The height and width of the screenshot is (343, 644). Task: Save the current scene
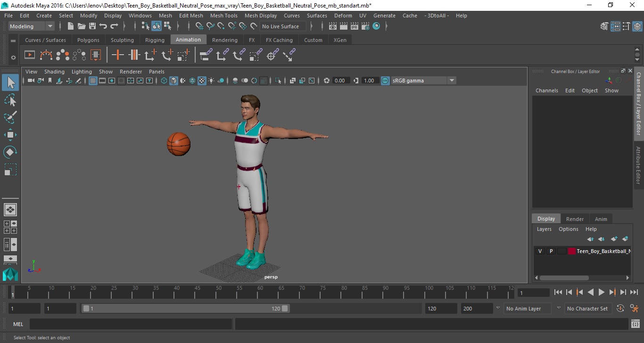pyautogui.click(x=92, y=26)
